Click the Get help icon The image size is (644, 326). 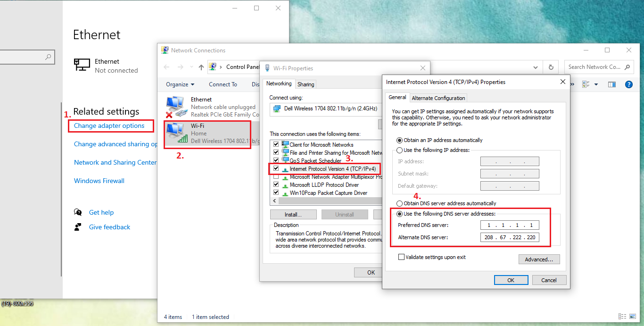point(78,212)
